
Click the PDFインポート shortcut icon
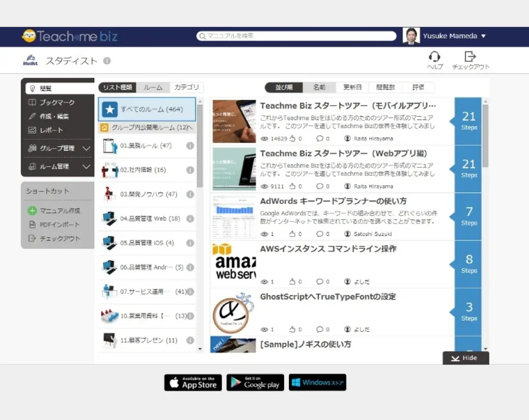(32, 225)
